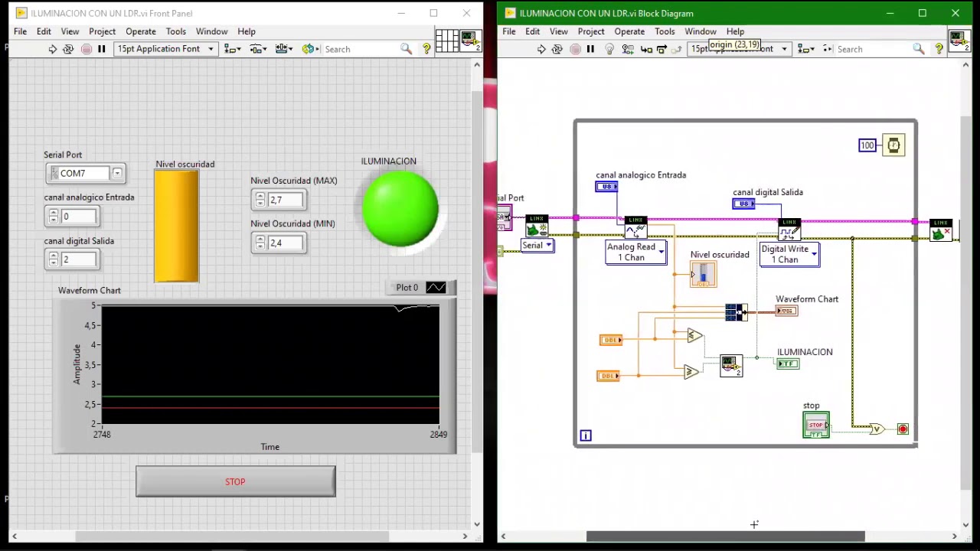Image resolution: width=980 pixels, height=551 pixels.
Task: Open Context Help in Front Panel toolbar
Action: (426, 49)
